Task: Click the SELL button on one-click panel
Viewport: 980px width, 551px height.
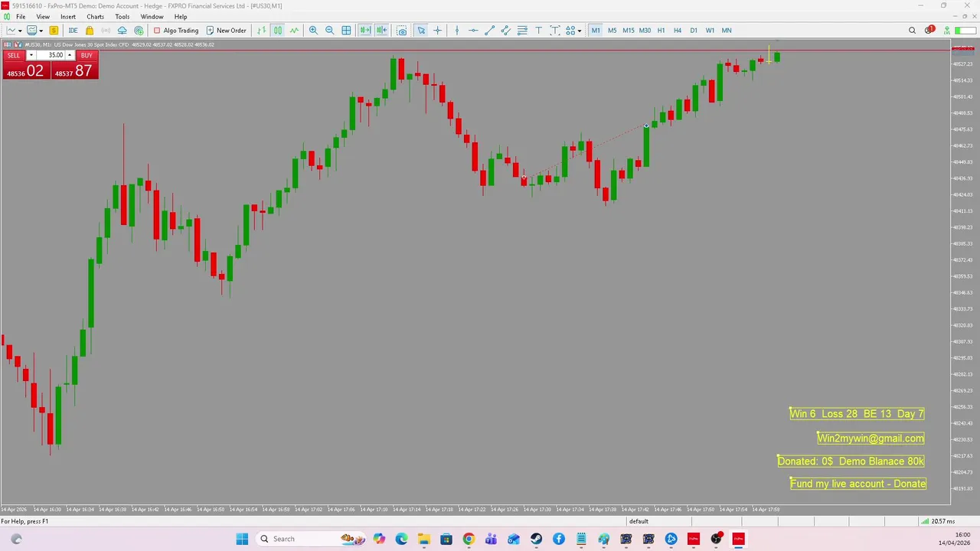Action: (14, 55)
